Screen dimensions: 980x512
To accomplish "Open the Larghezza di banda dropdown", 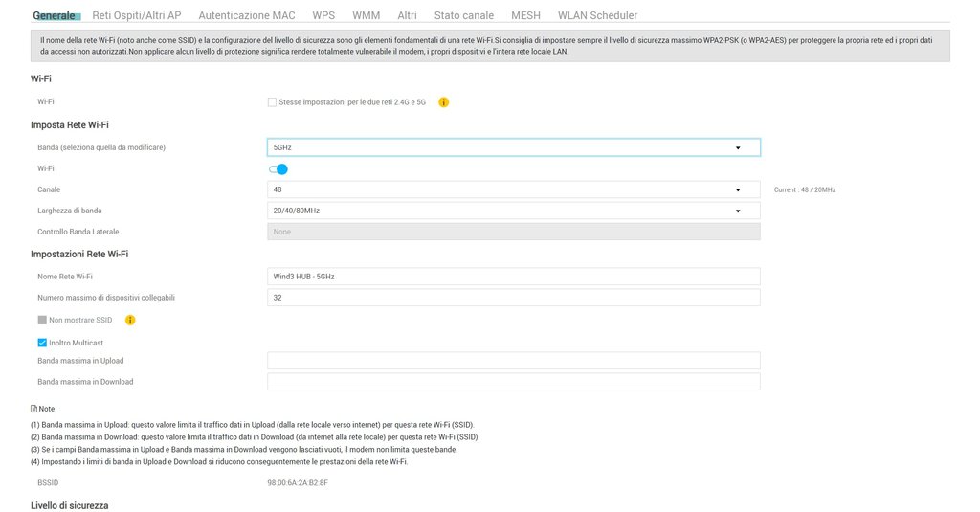I will pyautogui.click(x=513, y=211).
